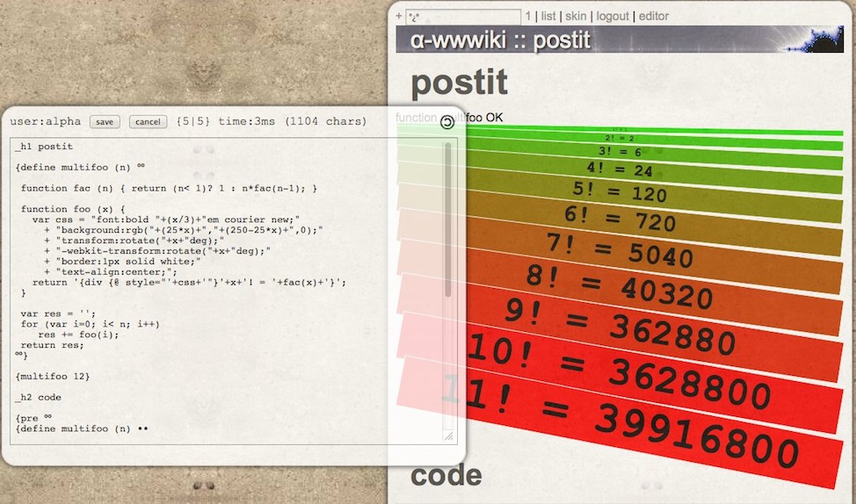Open the list link in top navigation
Viewport: 856px width, 504px height.
(548, 16)
